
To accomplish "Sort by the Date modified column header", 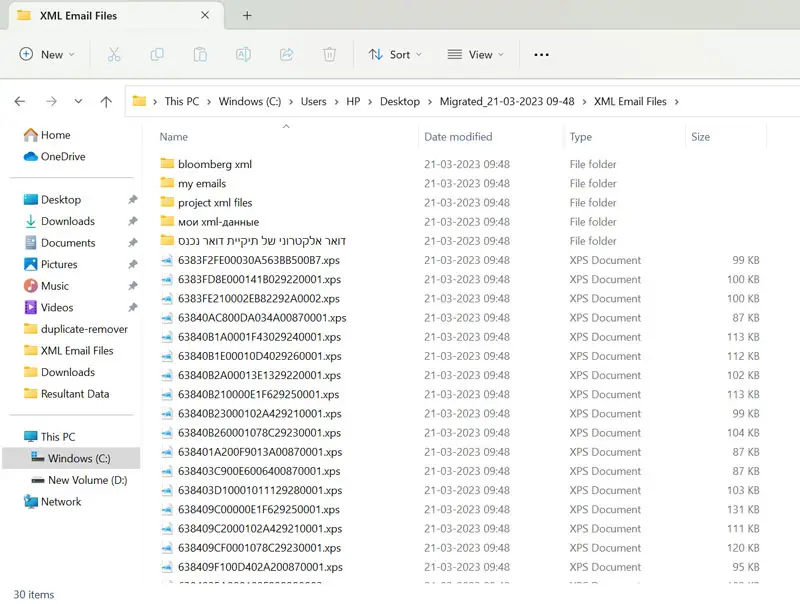I will point(458,137).
